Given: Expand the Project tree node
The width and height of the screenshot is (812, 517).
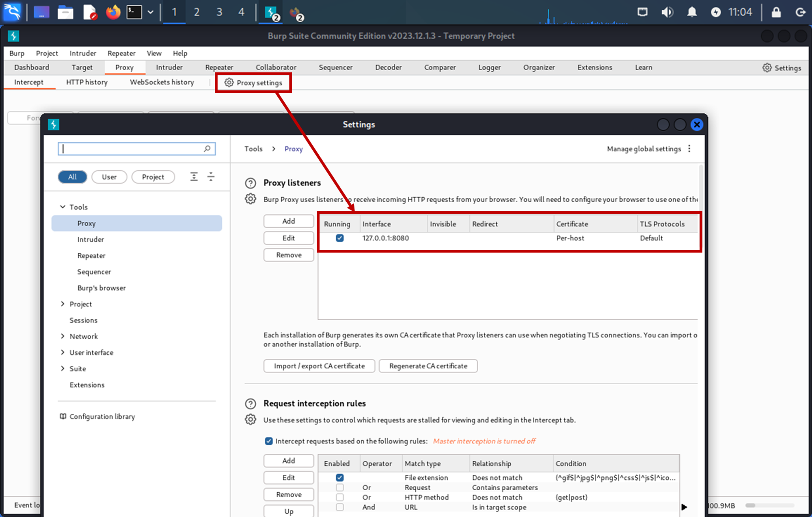Looking at the screenshot, I should coord(63,304).
